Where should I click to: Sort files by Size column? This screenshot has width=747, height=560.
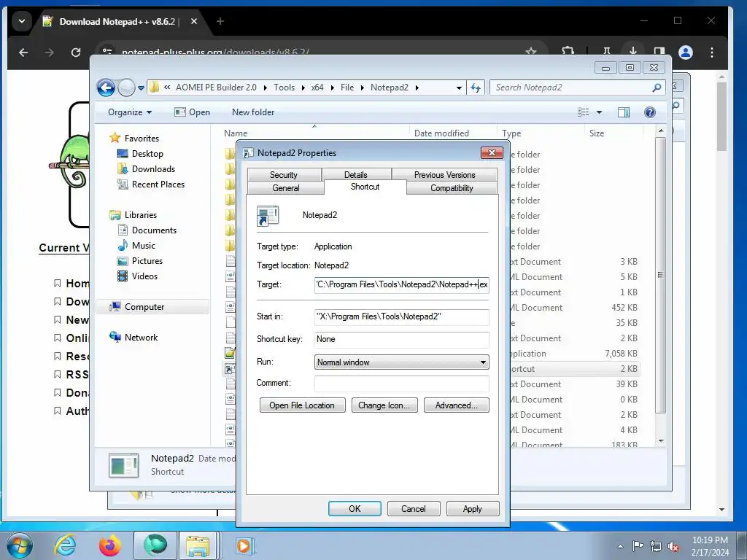pyautogui.click(x=597, y=133)
